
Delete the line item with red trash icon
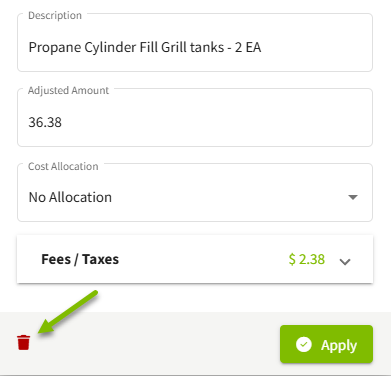(x=23, y=342)
